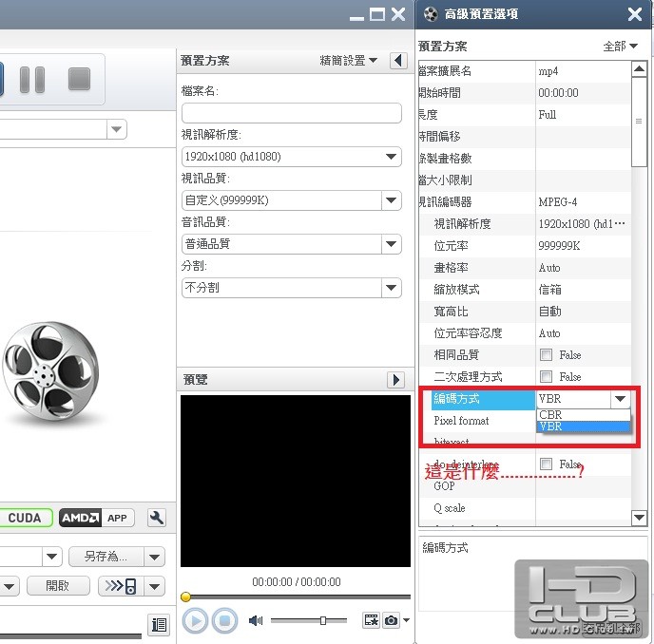This screenshot has height=644, width=654.
Task: Check the 二次處理方式 checkbox
Action: click(546, 377)
